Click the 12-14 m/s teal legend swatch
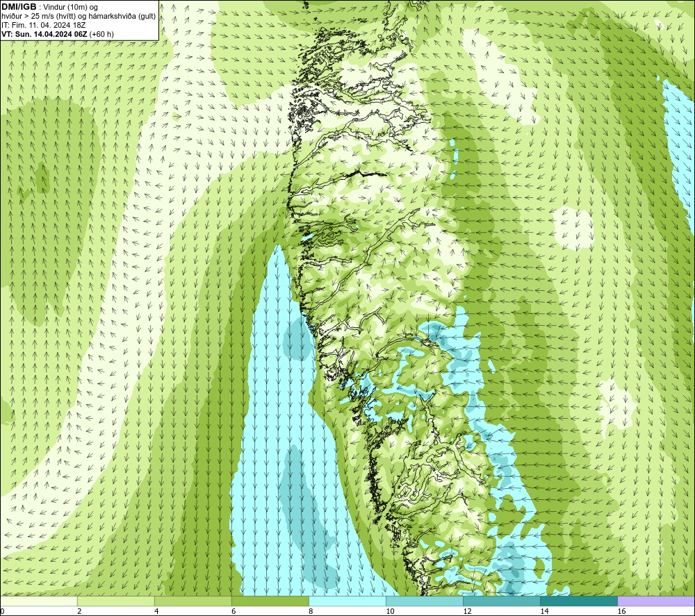Image resolution: width=695 pixels, height=616 pixels. 501,601
